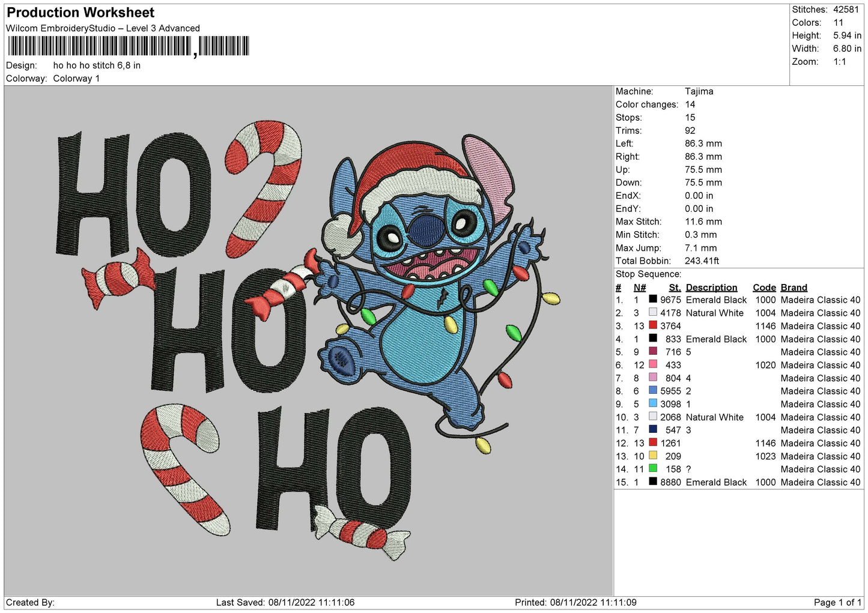The height and width of the screenshot is (613, 868).
Task: Click the Max Stitch value 11.6 mm
Action: pos(703,222)
